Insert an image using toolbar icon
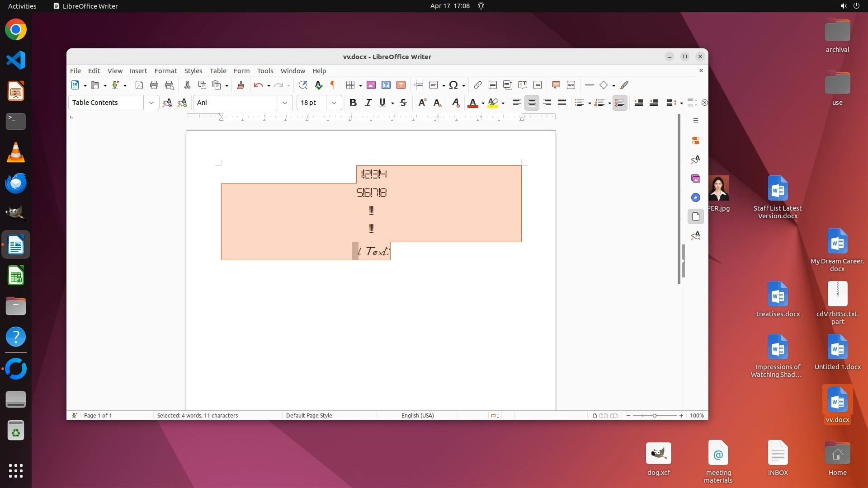This screenshot has height=488, width=868. (371, 85)
